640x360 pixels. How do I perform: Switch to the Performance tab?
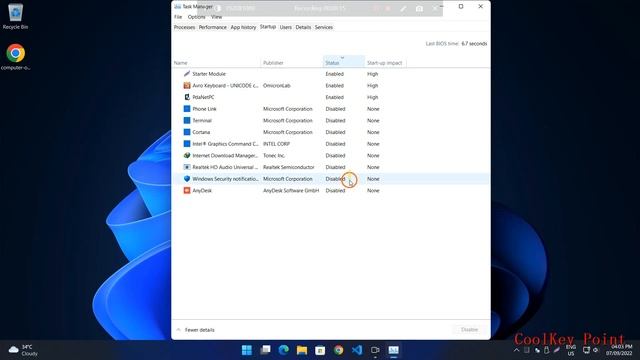pos(212,27)
